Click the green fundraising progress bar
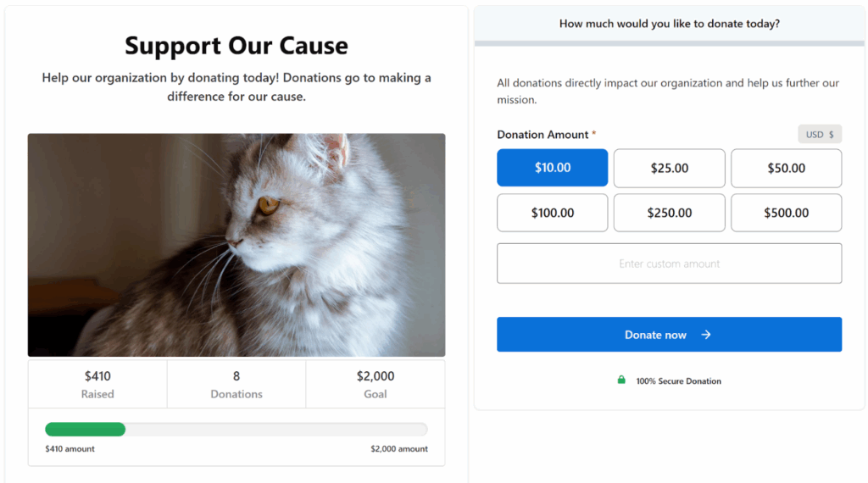 click(x=85, y=430)
